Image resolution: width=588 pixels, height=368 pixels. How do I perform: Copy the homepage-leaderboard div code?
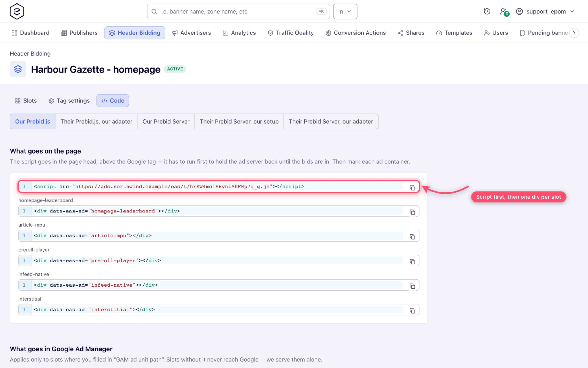pos(412,212)
